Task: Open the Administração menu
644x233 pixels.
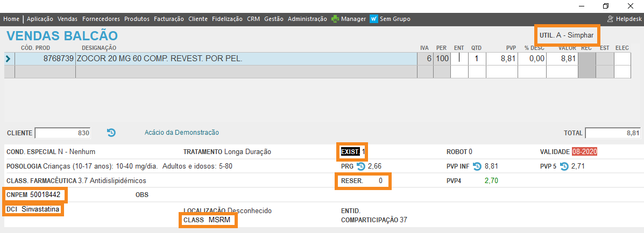Action: point(307,19)
